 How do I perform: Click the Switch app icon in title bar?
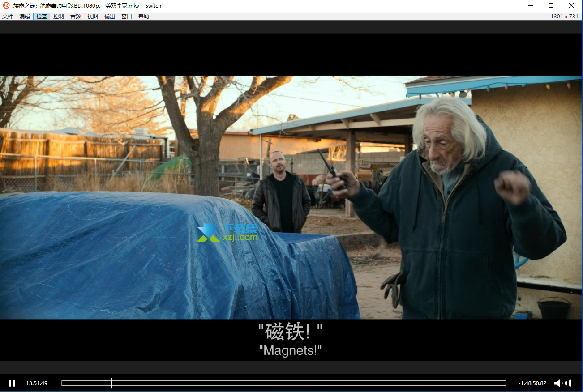(6, 5)
